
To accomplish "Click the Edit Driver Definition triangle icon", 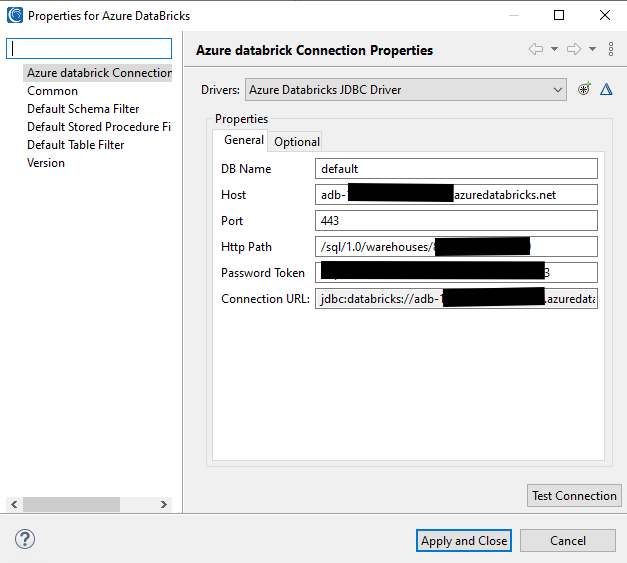I will pyautogui.click(x=606, y=90).
